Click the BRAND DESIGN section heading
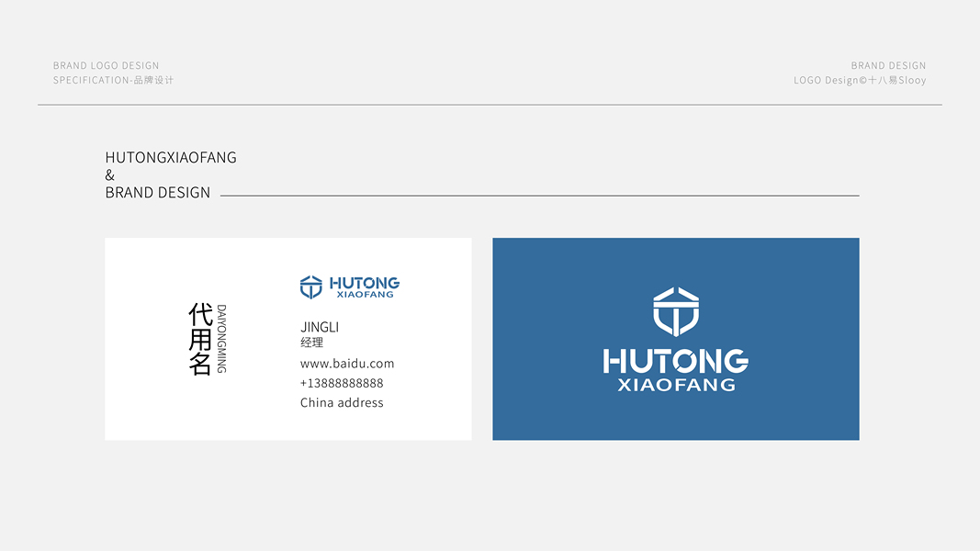The width and height of the screenshot is (980, 551). tap(157, 193)
